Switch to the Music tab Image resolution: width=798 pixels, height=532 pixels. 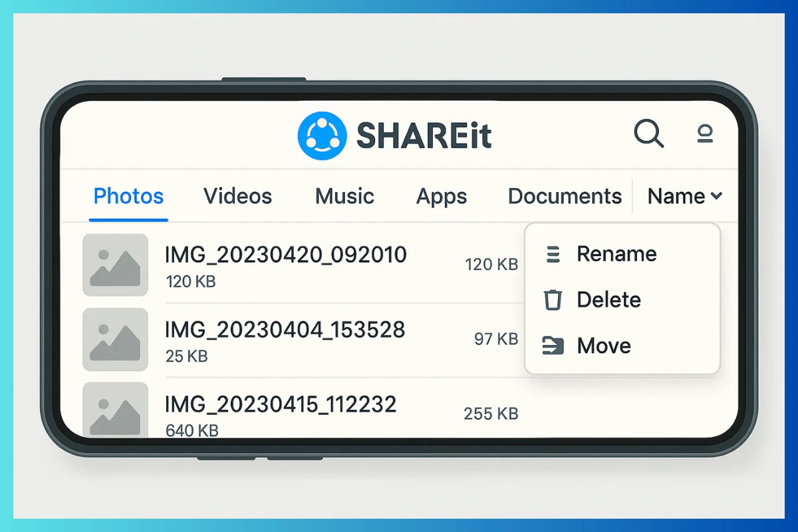344,196
